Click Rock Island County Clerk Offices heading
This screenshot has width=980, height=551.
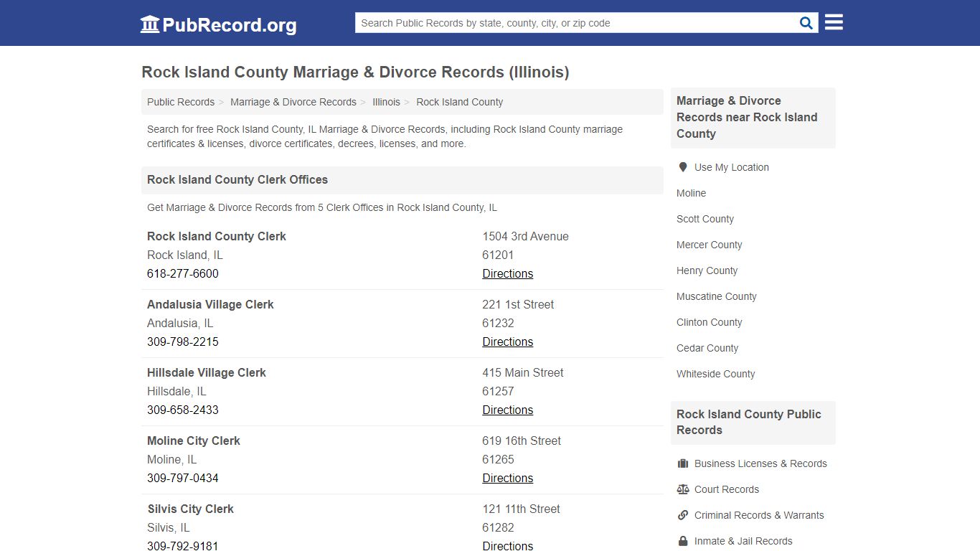coord(237,180)
